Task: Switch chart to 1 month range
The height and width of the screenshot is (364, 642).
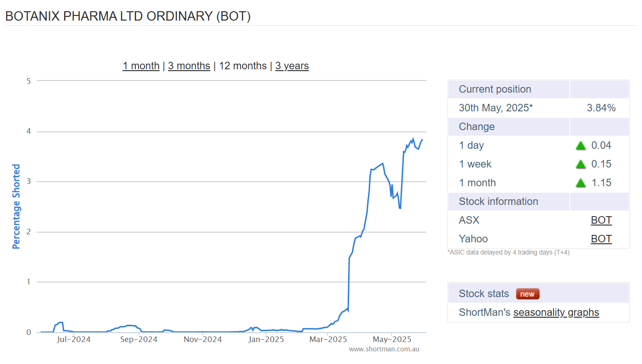Action: [x=141, y=66]
